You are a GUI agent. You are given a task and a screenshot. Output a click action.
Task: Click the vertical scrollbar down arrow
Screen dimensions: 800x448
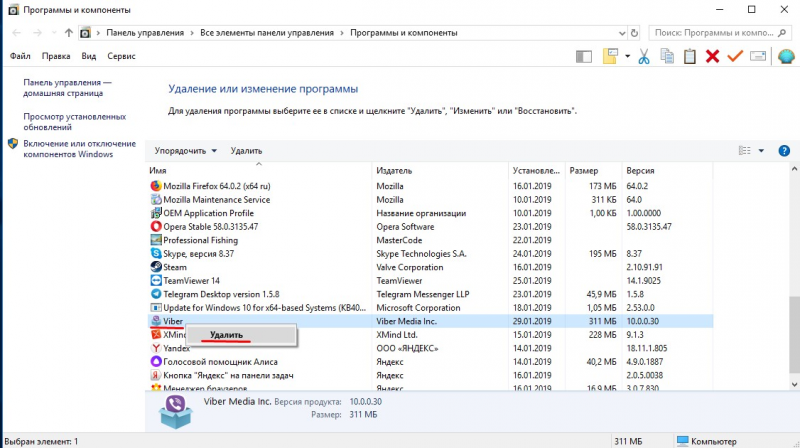794,385
